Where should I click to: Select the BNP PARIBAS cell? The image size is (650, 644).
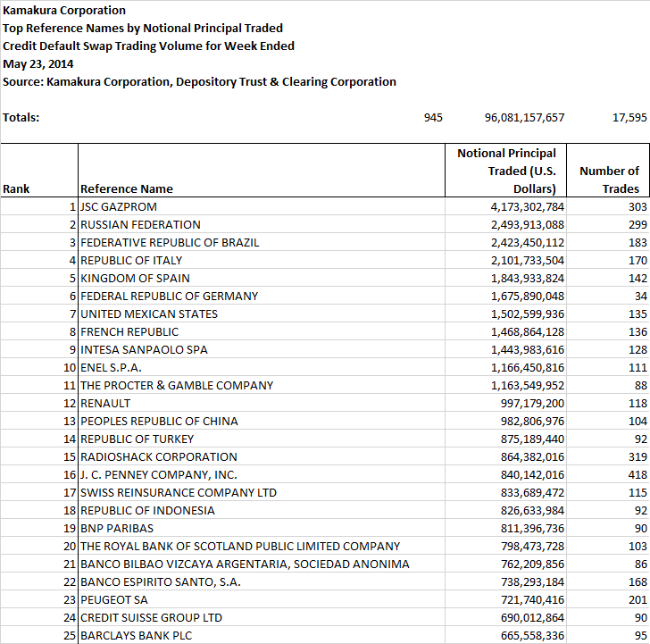click(262, 528)
